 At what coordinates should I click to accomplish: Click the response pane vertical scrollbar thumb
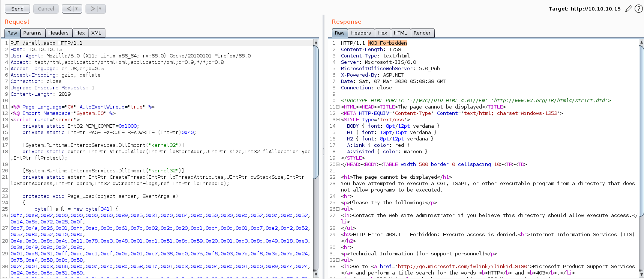641,131
